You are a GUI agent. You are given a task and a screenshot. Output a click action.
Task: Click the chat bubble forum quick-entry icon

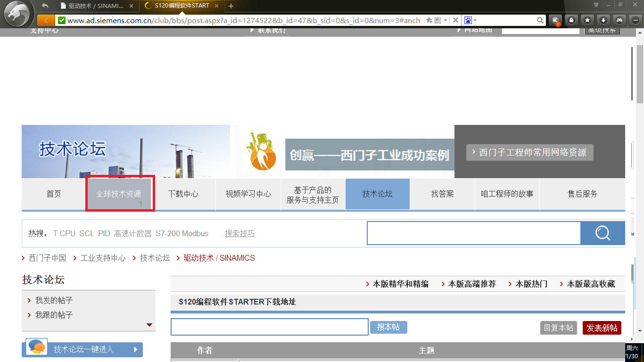pyautogui.click(x=36, y=347)
